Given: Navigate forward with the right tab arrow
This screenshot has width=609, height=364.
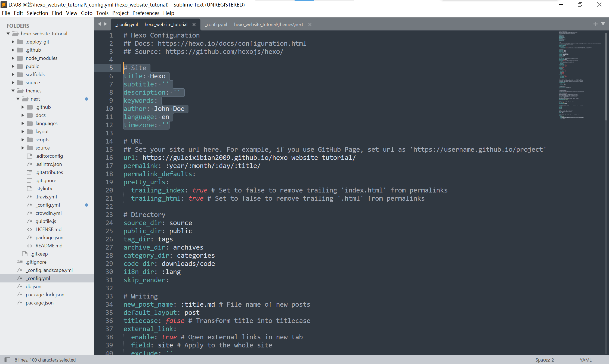Looking at the screenshot, I should tap(105, 24).
